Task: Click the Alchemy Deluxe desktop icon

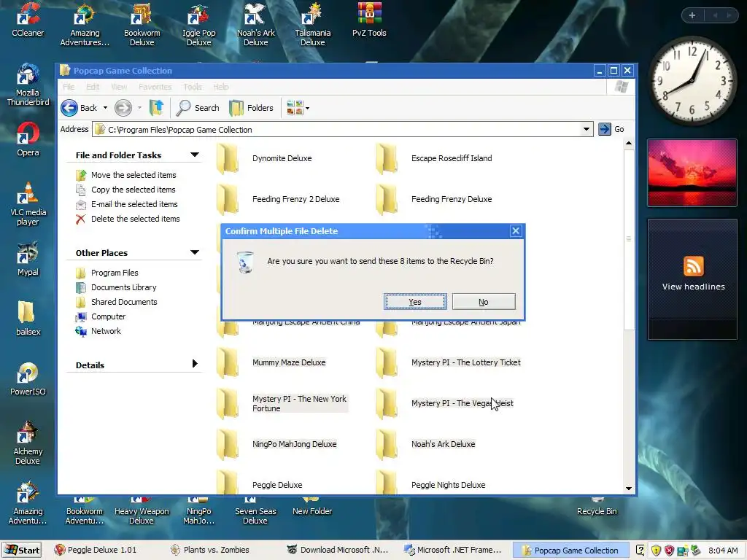Action: pyautogui.click(x=28, y=443)
